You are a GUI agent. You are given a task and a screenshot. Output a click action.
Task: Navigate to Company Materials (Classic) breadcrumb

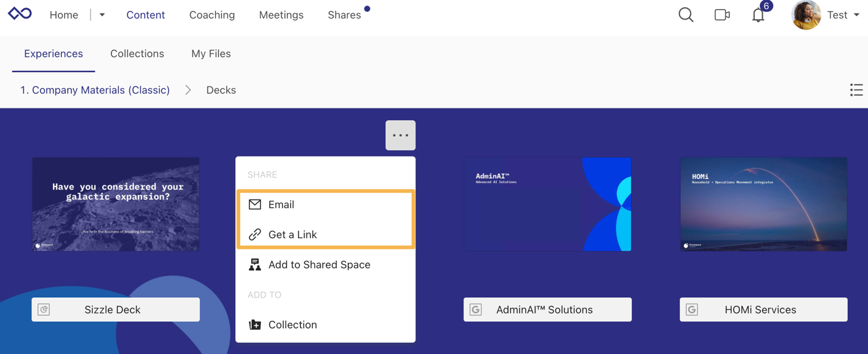point(95,90)
